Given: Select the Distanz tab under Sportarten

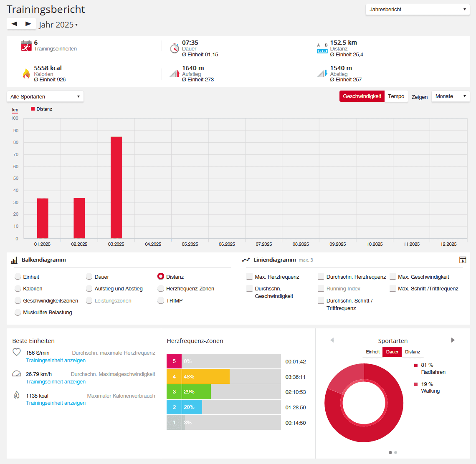Looking at the screenshot, I should pyautogui.click(x=412, y=352).
